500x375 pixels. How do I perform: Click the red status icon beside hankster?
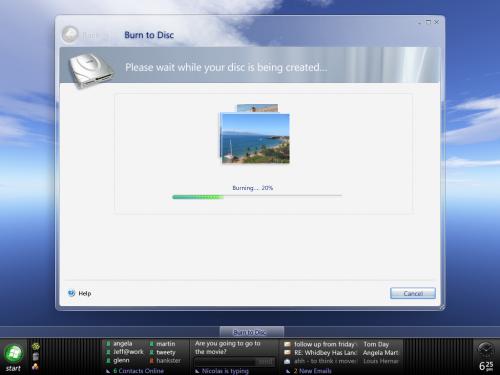click(151, 360)
